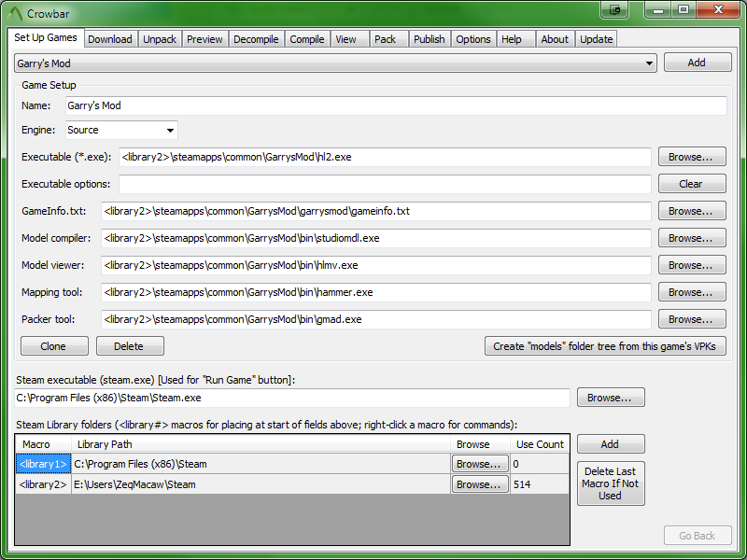This screenshot has height=560, width=747.
Task: Open the Options tab
Action: pos(473,39)
